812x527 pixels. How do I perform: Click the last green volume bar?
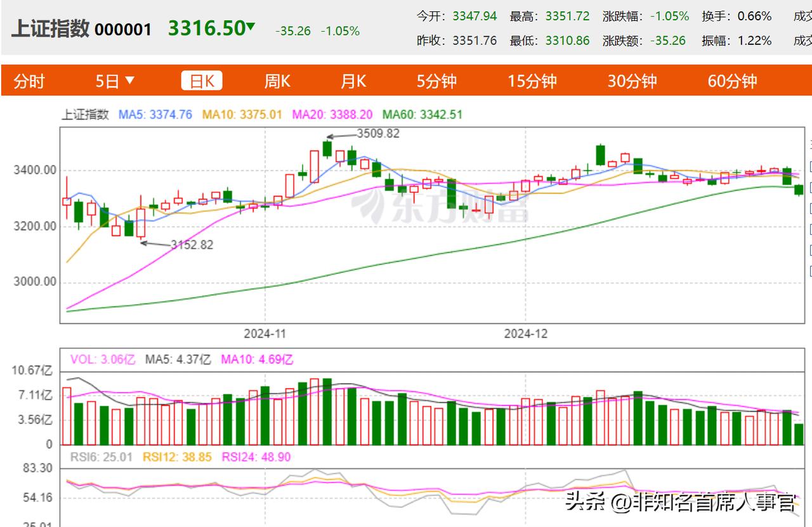click(x=799, y=434)
